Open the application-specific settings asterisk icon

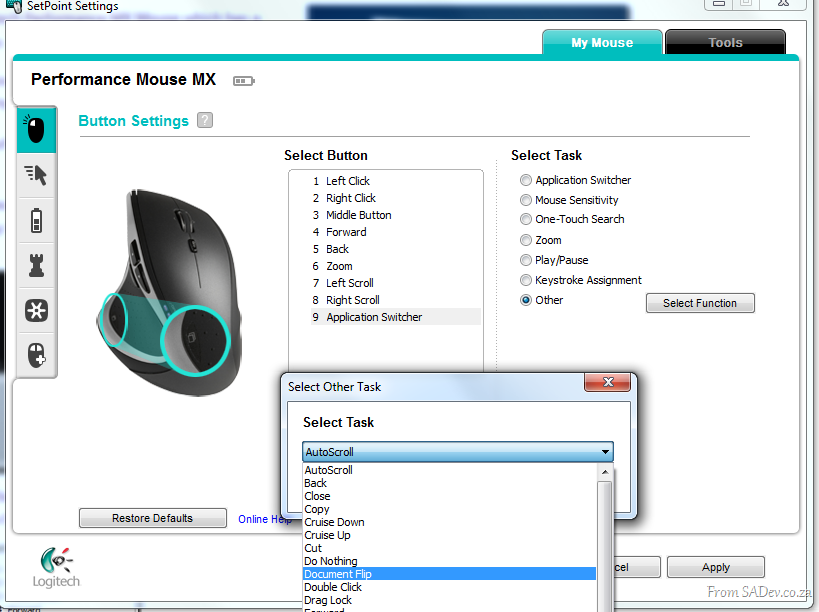pyautogui.click(x=36, y=311)
